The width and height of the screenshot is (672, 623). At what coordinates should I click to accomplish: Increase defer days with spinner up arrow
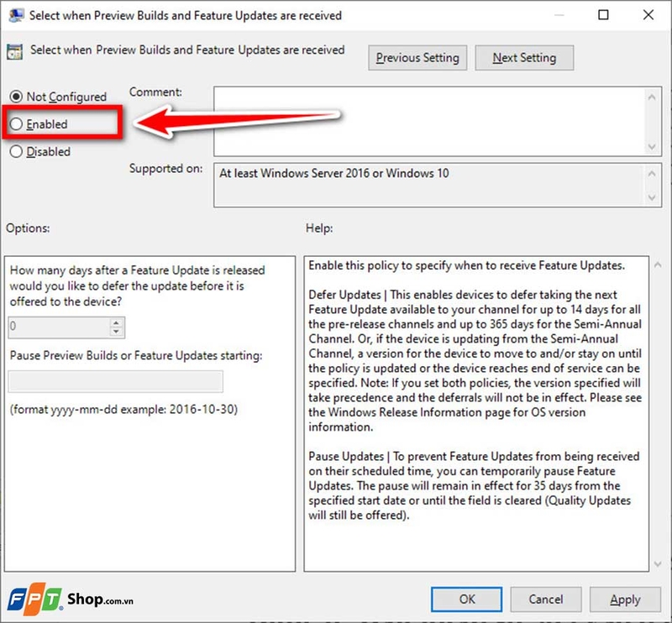click(116, 322)
